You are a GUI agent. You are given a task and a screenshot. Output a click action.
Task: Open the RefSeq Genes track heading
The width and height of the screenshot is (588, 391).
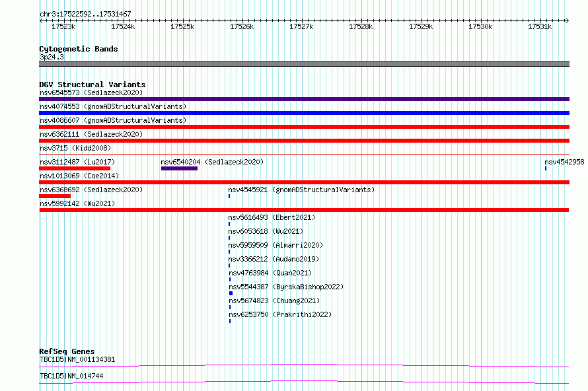tap(67, 351)
